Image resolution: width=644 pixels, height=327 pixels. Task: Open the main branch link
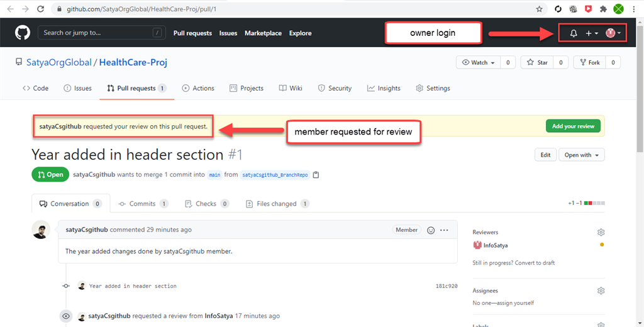pyautogui.click(x=214, y=175)
